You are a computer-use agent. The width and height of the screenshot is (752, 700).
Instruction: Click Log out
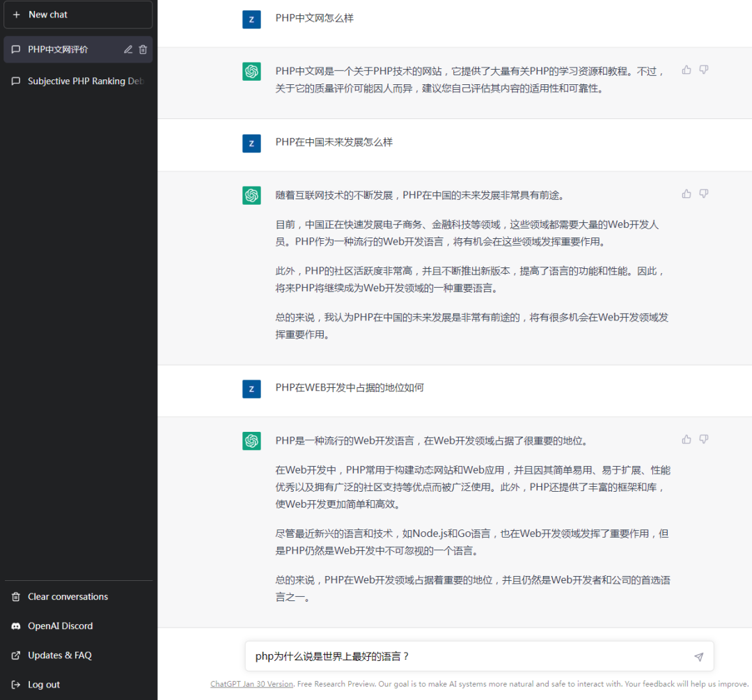click(78, 685)
